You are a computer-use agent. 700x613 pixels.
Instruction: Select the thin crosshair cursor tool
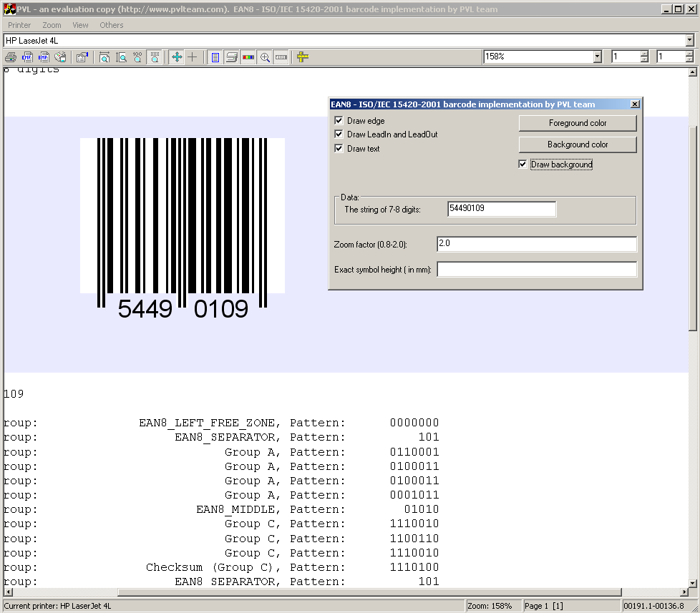193,57
